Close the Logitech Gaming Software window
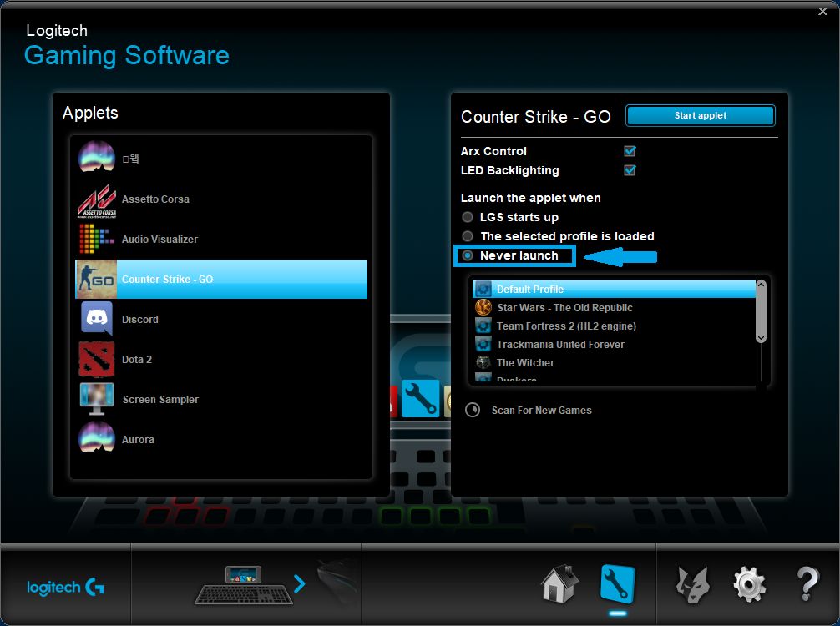 tap(822, 11)
